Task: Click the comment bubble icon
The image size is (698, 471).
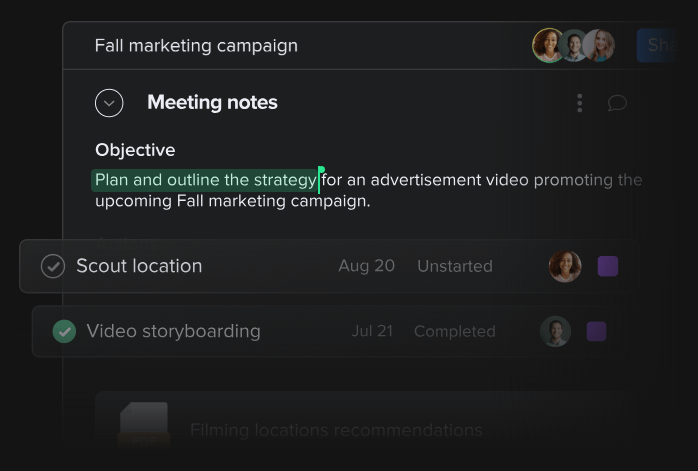Action: coord(617,103)
